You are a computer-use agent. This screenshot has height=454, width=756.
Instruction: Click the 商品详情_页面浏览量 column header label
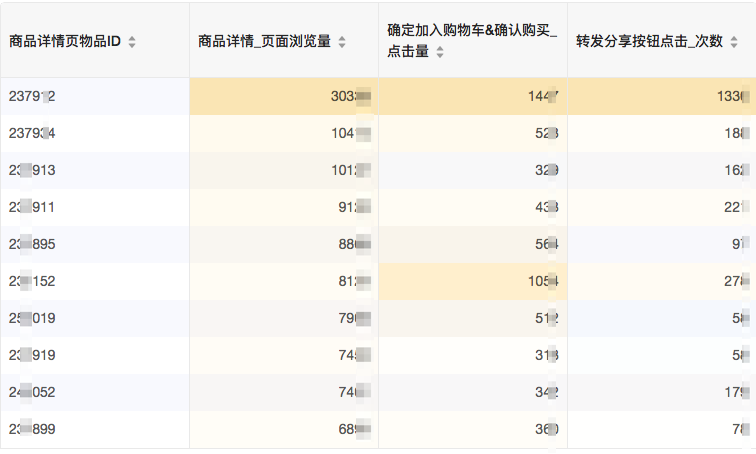264,42
